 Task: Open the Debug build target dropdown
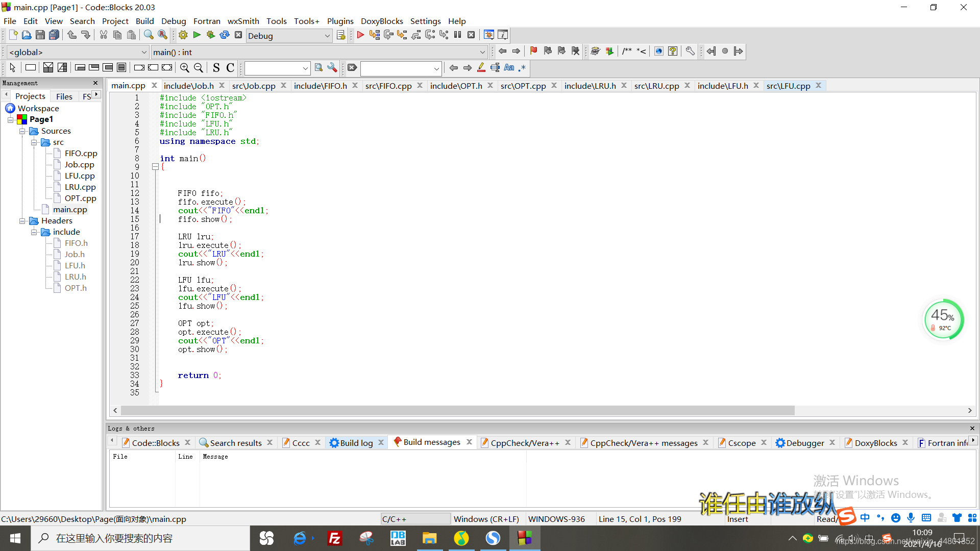pyautogui.click(x=327, y=36)
